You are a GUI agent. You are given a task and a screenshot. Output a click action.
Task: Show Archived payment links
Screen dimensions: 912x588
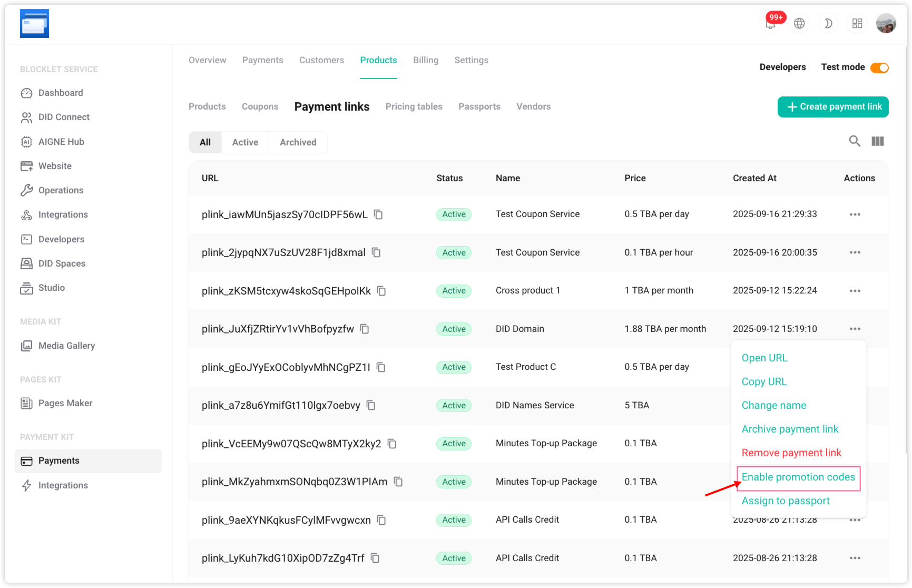coord(298,142)
